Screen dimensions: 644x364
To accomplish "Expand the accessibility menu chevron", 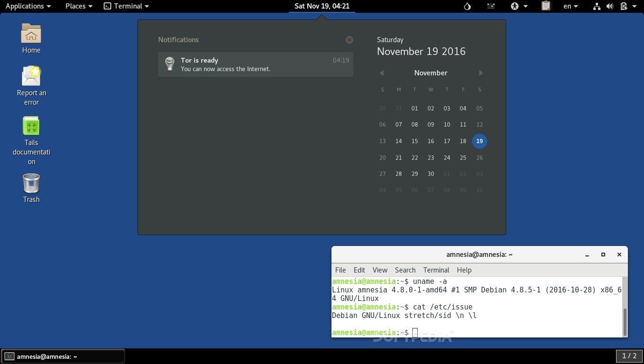I will [525, 6].
